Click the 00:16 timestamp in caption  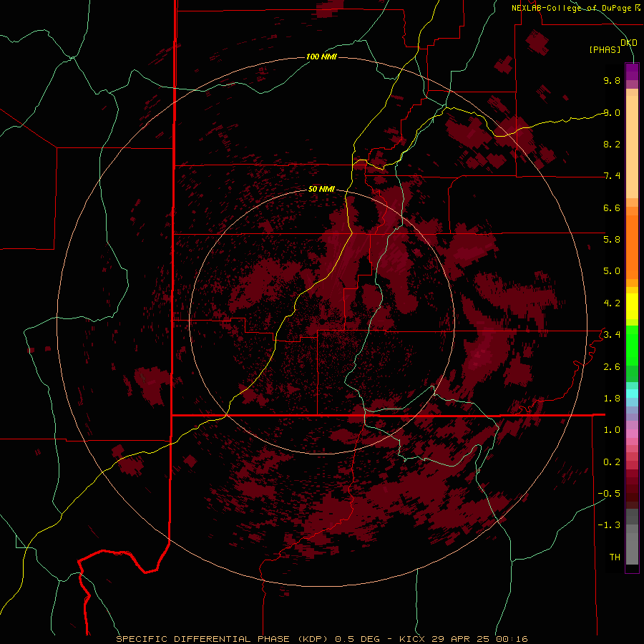tap(511, 639)
